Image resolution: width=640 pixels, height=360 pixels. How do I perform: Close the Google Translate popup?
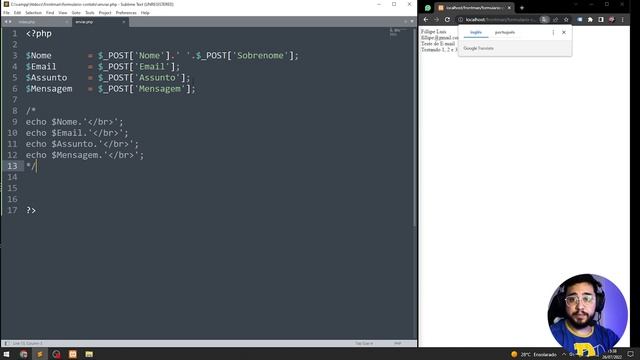[x=564, y=32]
